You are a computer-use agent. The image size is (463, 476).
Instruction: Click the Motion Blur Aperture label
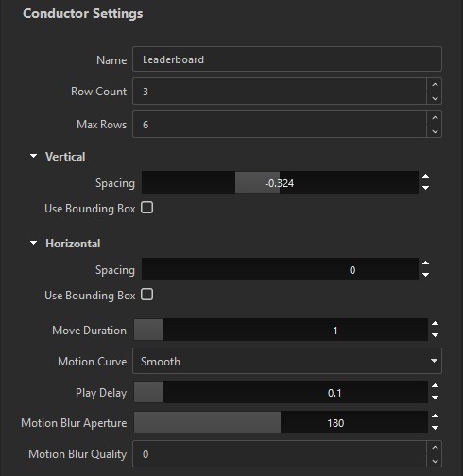coord(74,423)
